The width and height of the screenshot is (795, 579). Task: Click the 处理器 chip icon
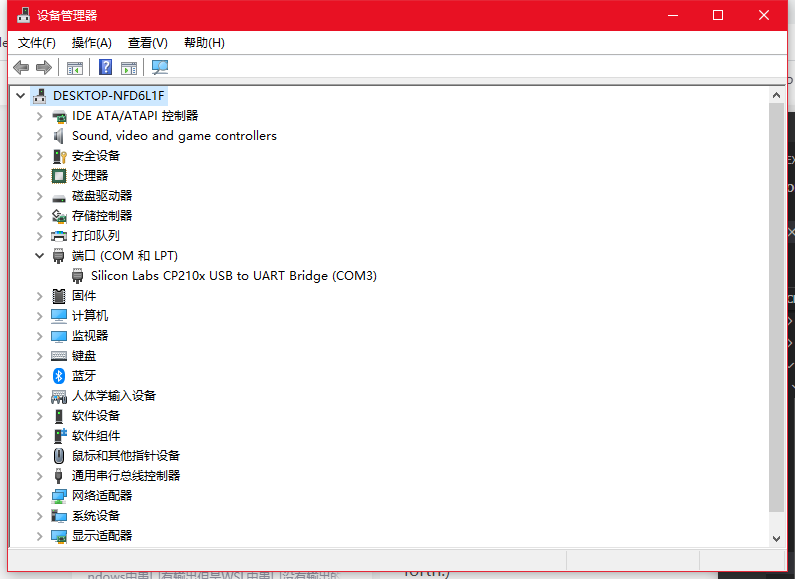click(59, 176)
